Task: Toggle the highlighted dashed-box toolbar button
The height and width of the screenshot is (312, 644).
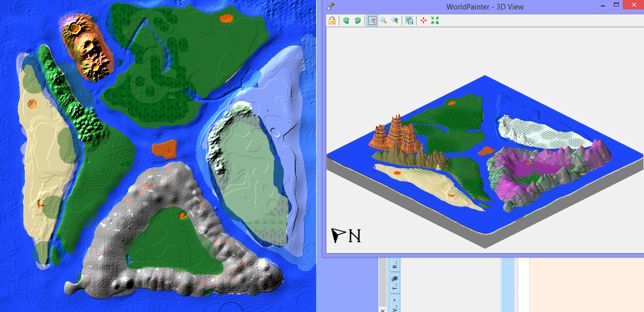Action: pos(372,21)
